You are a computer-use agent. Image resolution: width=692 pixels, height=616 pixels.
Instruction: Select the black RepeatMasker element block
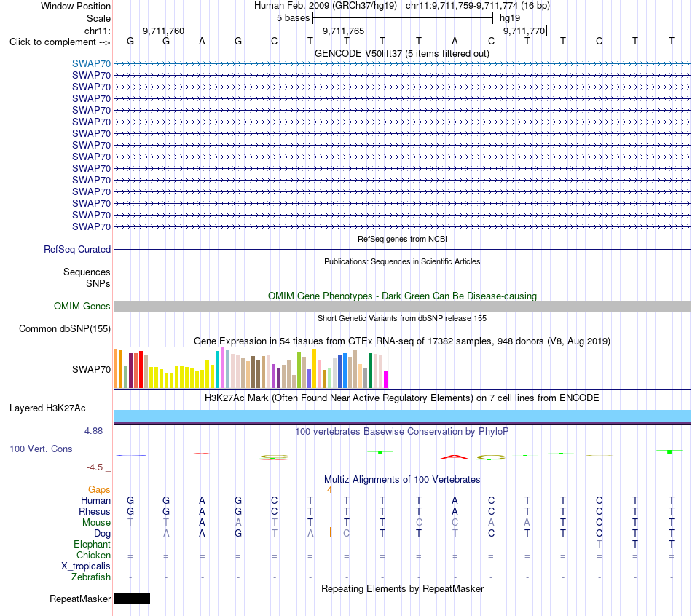tap(132, 599)
